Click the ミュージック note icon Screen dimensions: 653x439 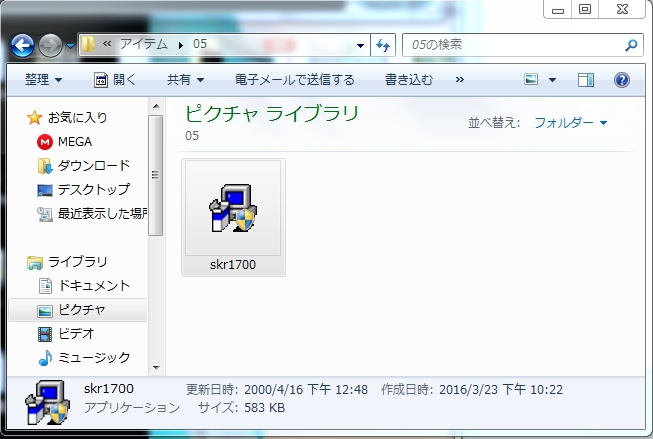pos(45,358)
